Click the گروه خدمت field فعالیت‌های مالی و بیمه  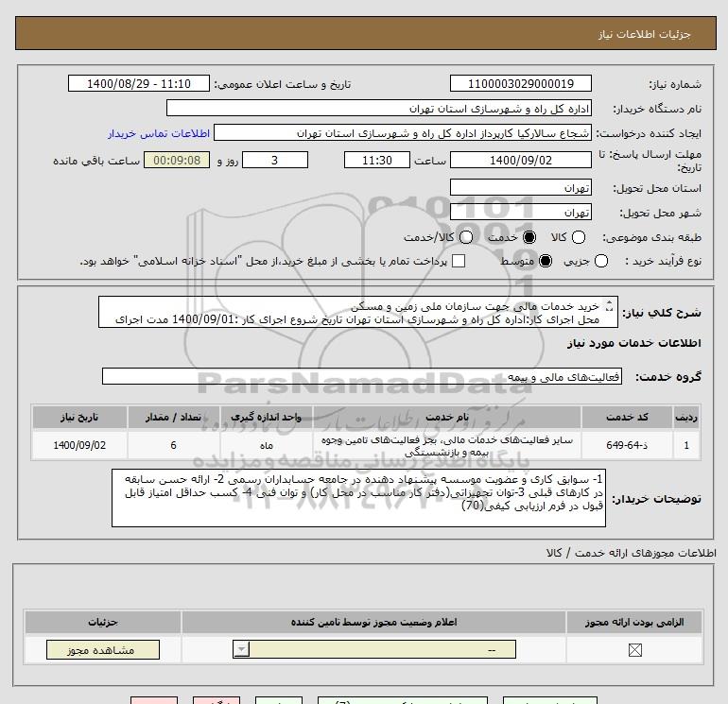tap(362, 376)
